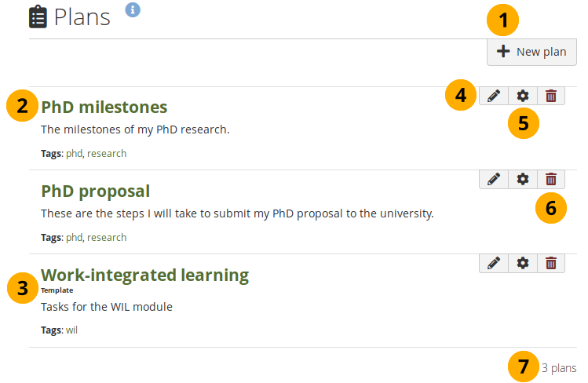Delete the Work-integrated learning plan
The width and height of the screenshot is (588, 383).
click(x=551, y=263)
